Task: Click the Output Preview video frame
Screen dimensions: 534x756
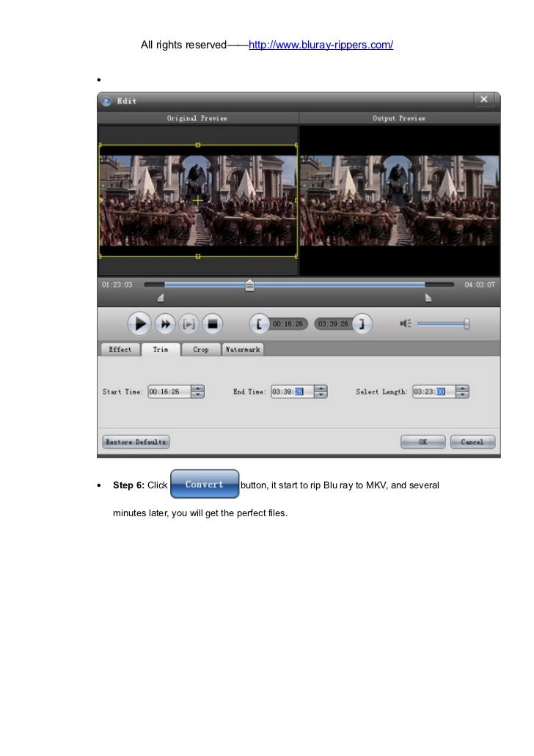Action: point(400,201)
